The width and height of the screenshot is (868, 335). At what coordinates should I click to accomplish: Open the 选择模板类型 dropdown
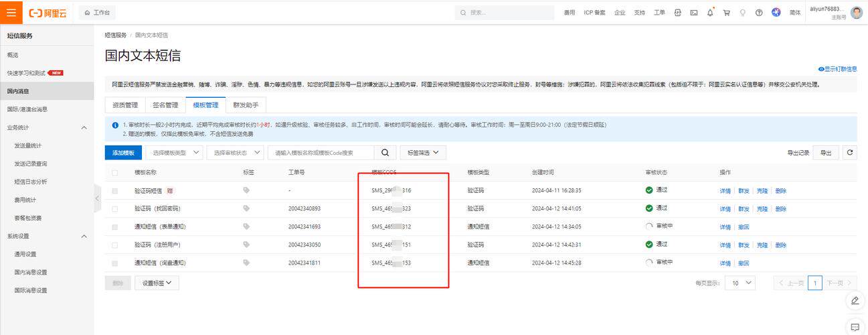(174, 153)
